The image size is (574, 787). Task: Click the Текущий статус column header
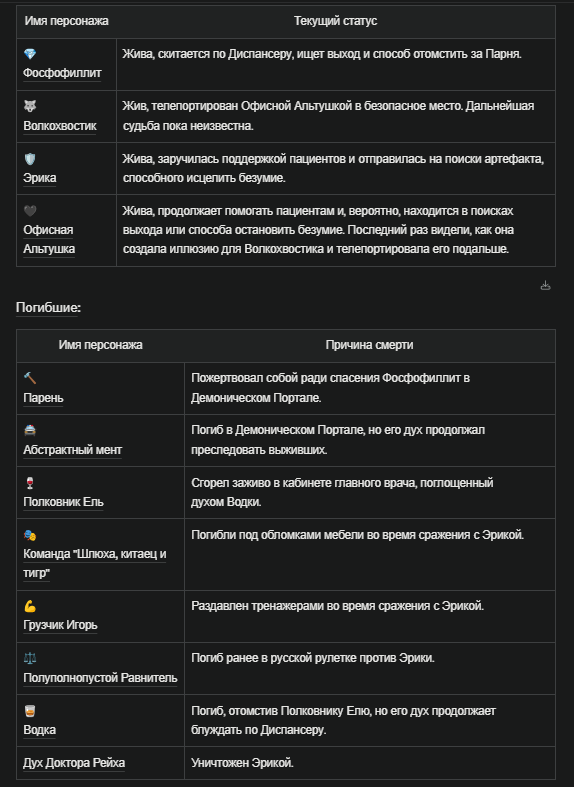tap(335, 21)
